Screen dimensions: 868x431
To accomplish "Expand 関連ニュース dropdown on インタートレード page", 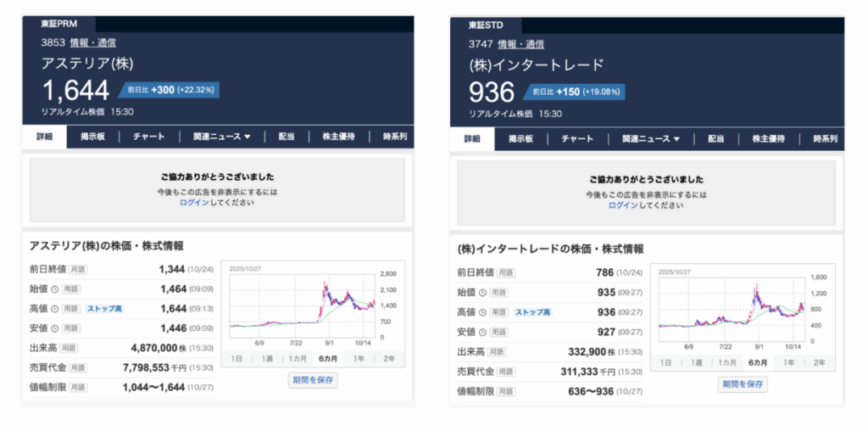I will click(x=651, y=139).
